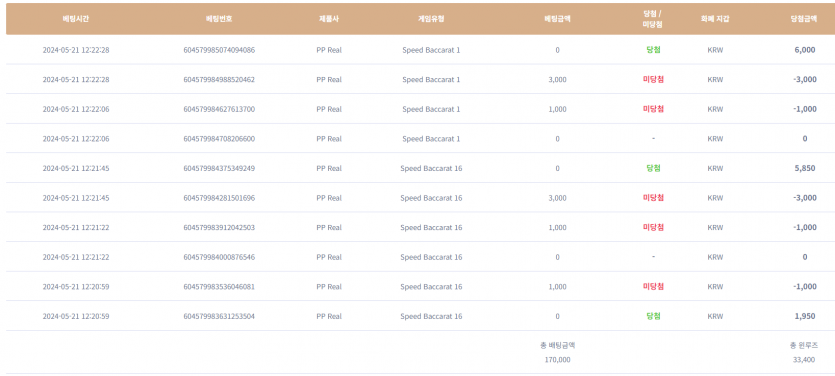Click the 베팅금액 column header

pos(557,19)
